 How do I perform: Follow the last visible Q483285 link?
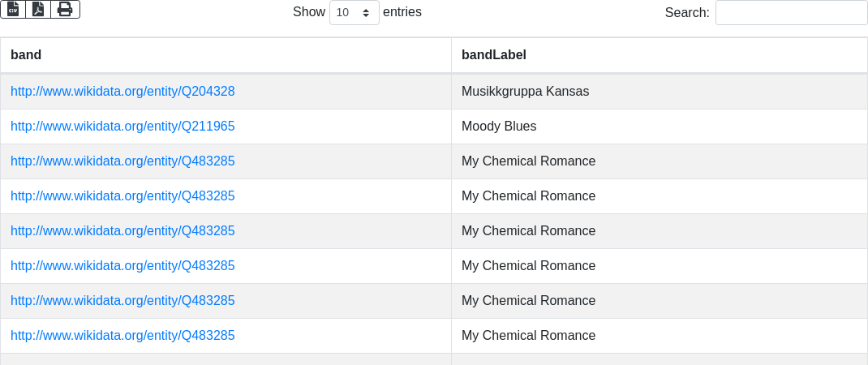point(122,336)
